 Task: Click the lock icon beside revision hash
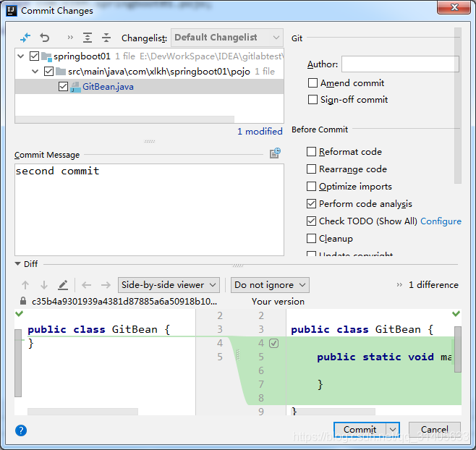pos(22,301)
